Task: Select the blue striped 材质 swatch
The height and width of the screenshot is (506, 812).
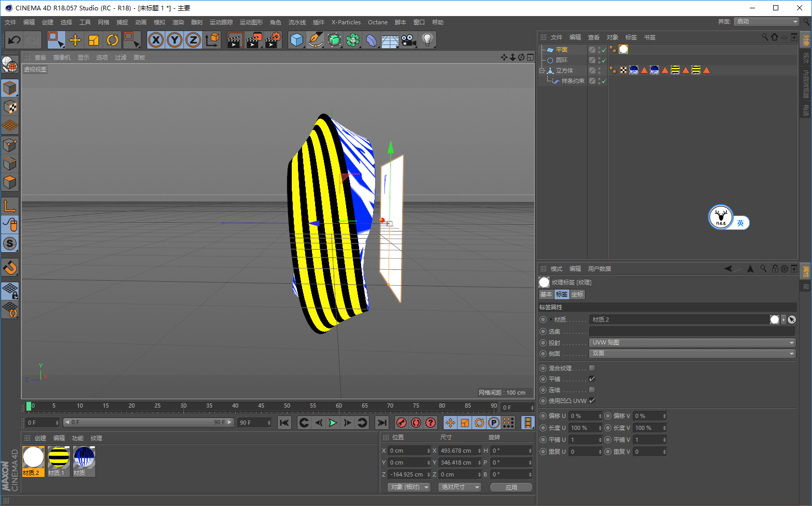Action: [x=84, y=461]
